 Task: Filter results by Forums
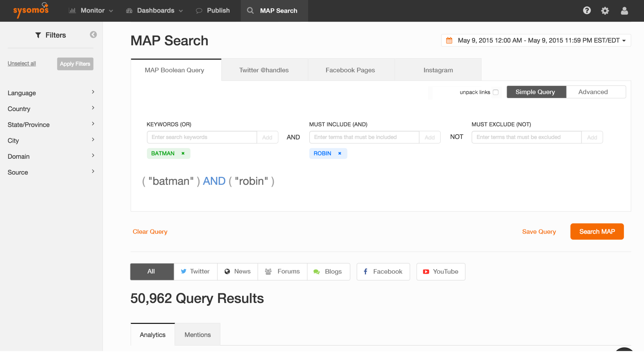[x=282, y=271]
